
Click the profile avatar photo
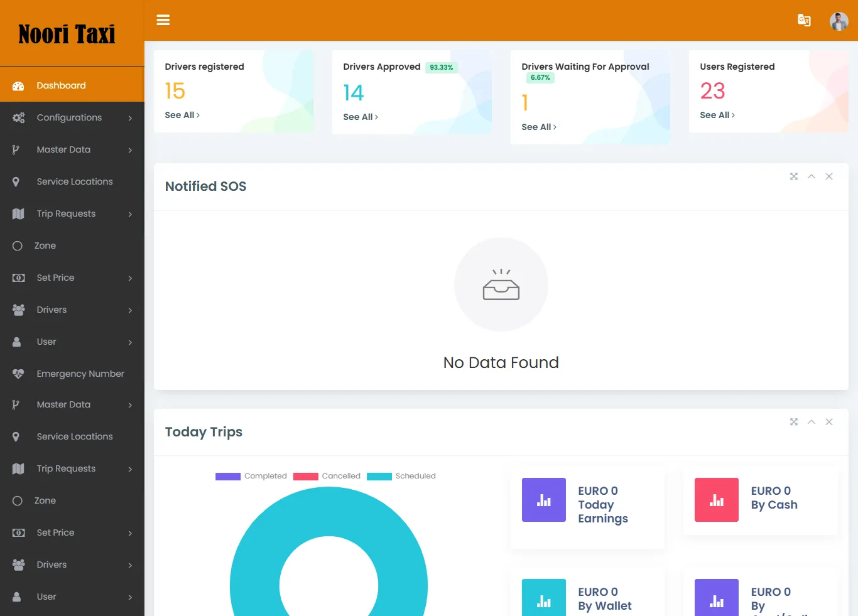tap(839, 21)
